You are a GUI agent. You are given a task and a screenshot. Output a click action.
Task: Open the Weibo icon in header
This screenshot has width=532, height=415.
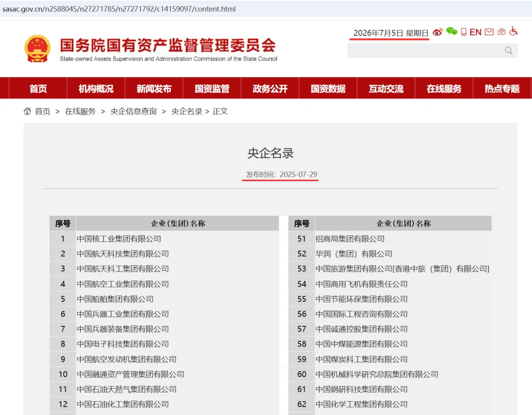point(438,32)
